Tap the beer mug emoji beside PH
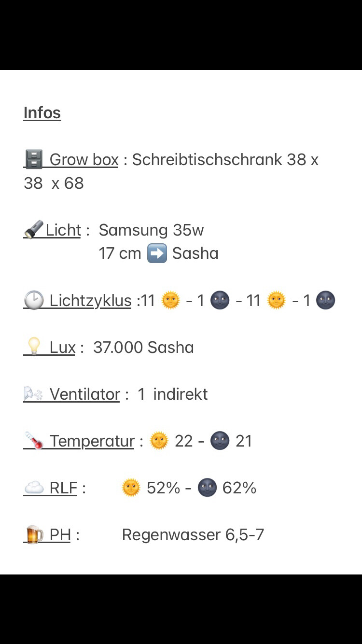This screenshot has width=362, height=644. [x=34, y=535]
